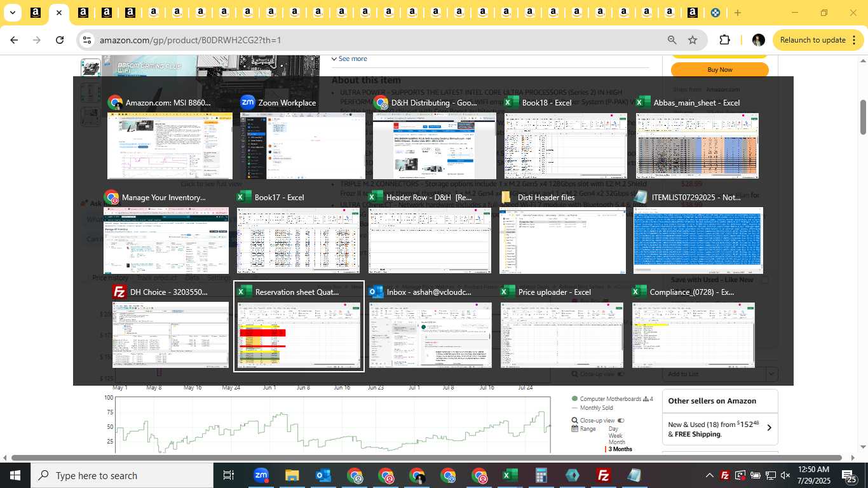
Task: Show hidden system tray icons
Action: pyautogui.click(x=709, y=475)
